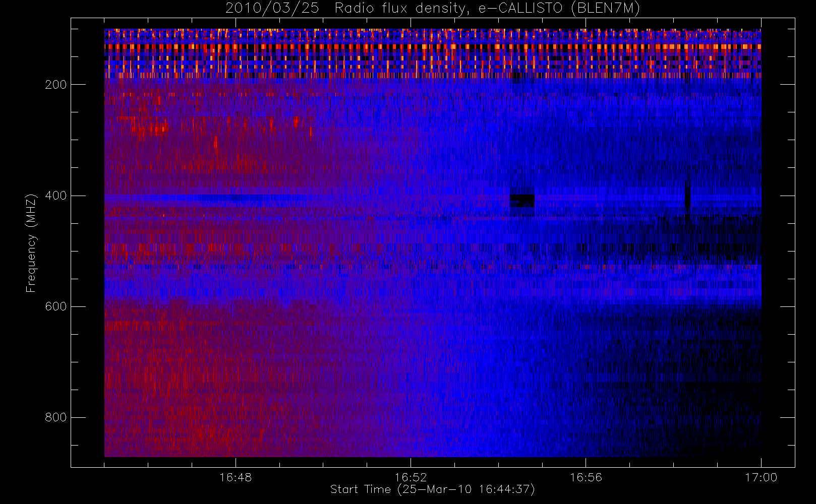Click the "Start Time (25-Mar-10 16:44:37)" axis label
This screenshot has width=816, height=504.
coord(432,489)
